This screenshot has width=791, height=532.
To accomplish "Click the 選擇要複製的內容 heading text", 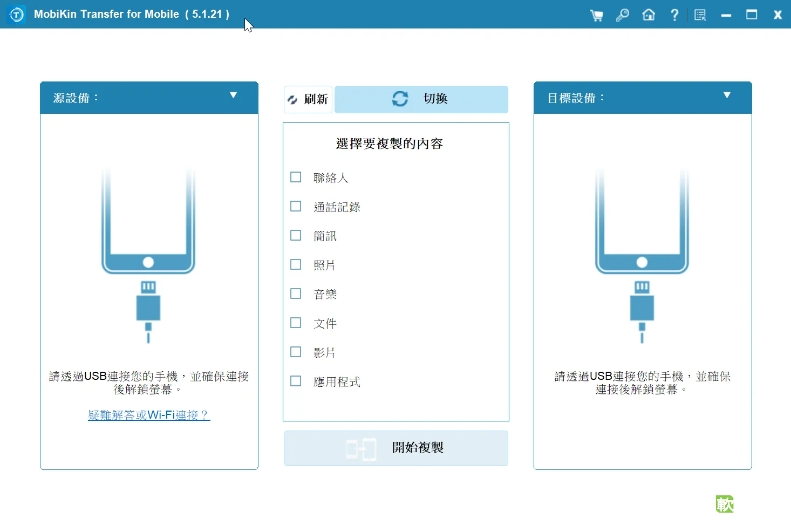I will coord(390,144).
